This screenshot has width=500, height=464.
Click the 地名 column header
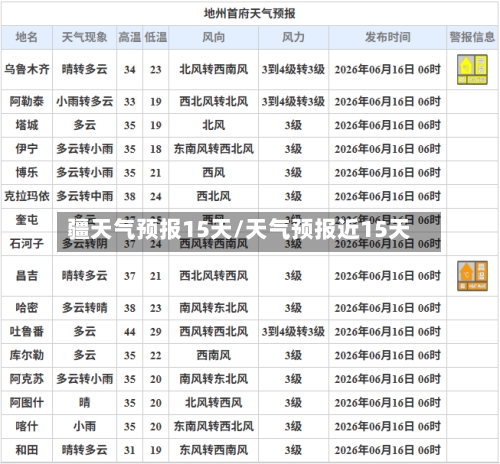coord(26,37)
